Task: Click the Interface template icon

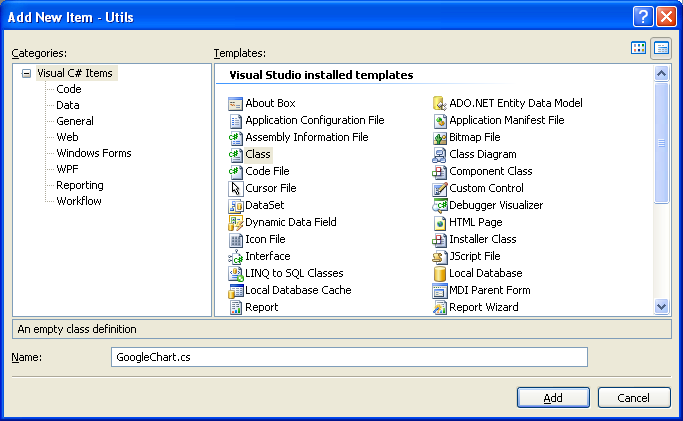Action: (235, 256)
